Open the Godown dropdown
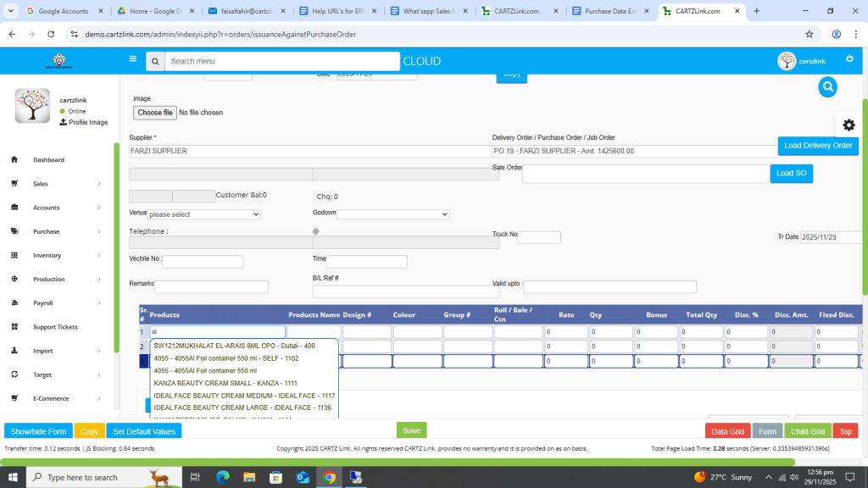This screenshot has height=488, width=868. coord(392,214)
